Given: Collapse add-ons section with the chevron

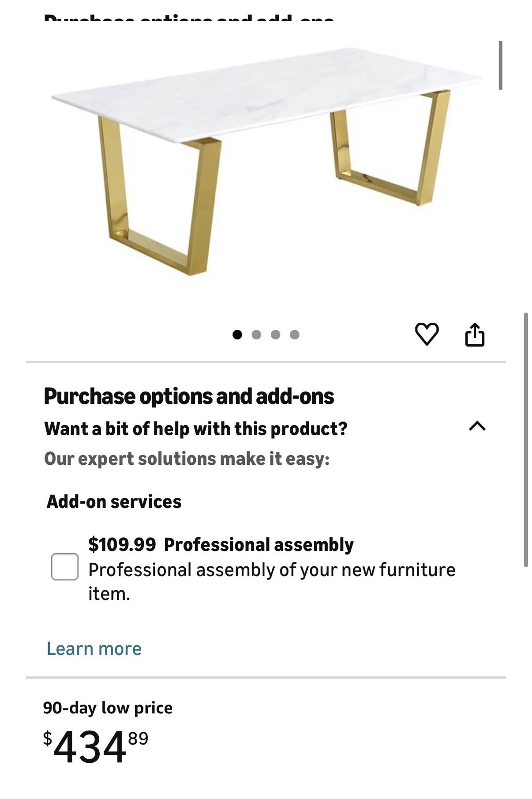Looking at the screenshot, I should tap(477, 426).
